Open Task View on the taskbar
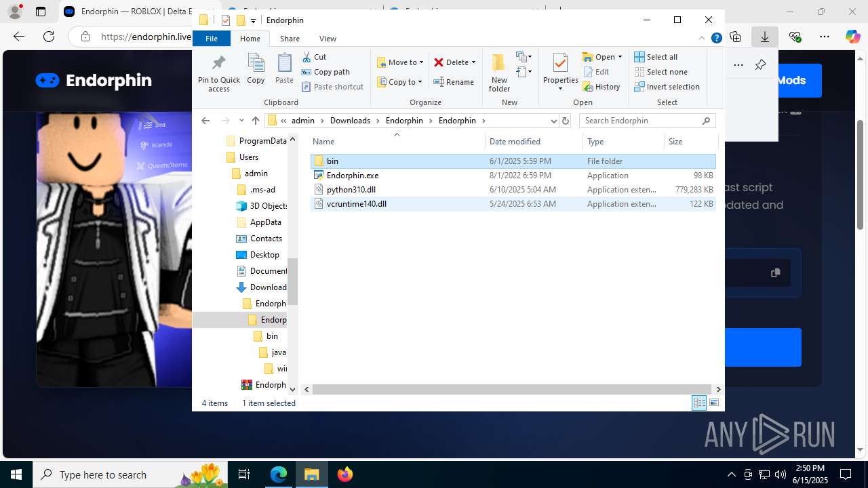 (x=244, y=474)
